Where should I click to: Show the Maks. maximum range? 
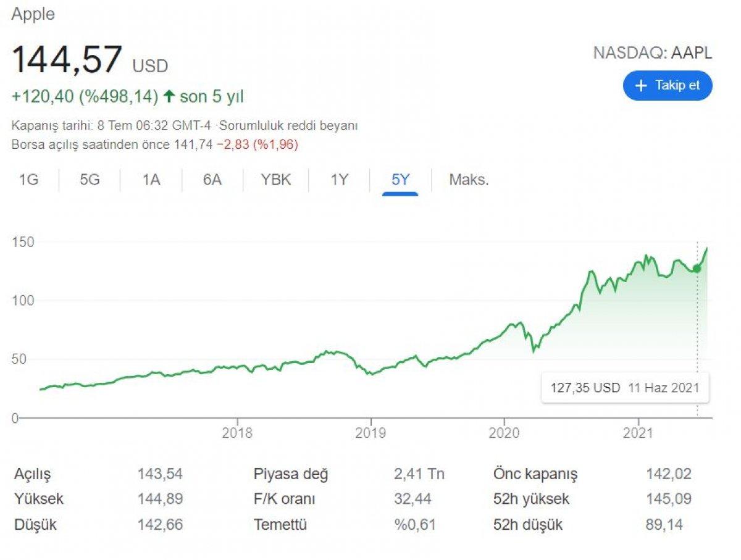(x=469, y=180)
